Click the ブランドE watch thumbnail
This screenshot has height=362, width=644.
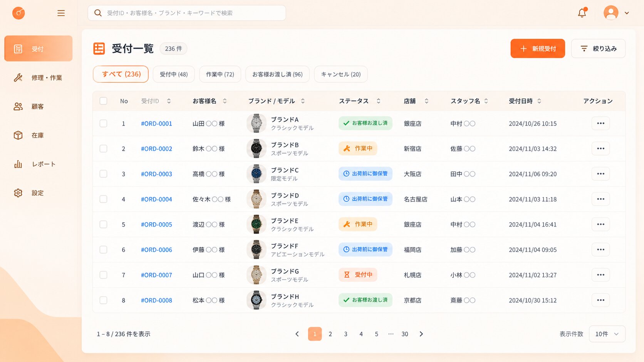pyautogui.click(x=257, y=224)
